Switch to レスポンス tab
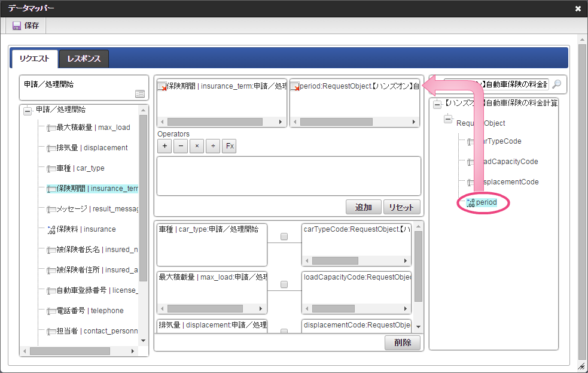 tap(84, 59)
